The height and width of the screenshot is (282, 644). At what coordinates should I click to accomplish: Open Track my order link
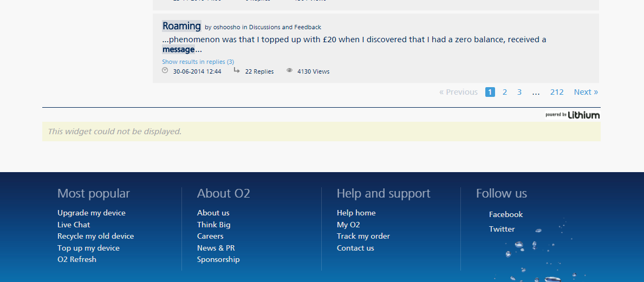(x=363, y=236)
